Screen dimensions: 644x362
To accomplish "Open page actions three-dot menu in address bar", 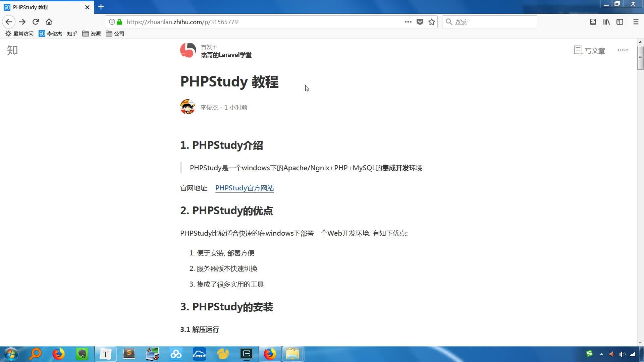I will pyautogui.click(x=408, y=22).
